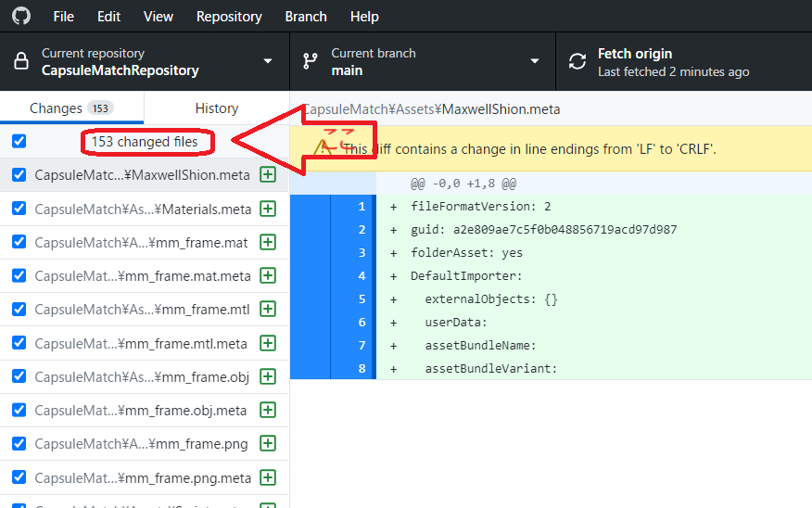Click green added icon for mm_frame.png
Image resolution: width=812 pixels, height=508 pixels.
[x=268, y=444]
